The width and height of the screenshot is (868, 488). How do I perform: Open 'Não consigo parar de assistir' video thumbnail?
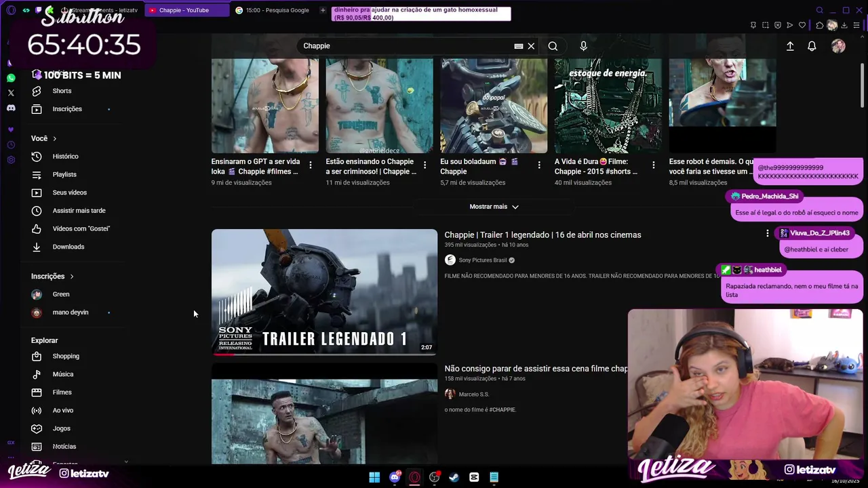point(324,414)
